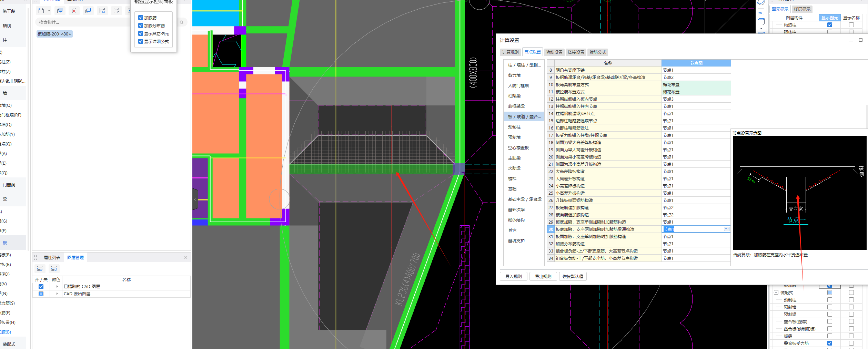Click the pick component archive icon

[117, 11]
